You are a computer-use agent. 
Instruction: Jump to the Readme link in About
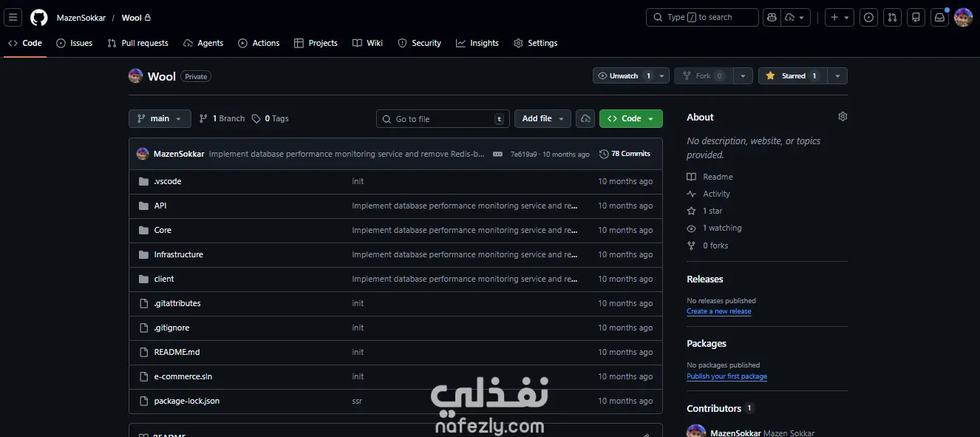coord(710,177)
